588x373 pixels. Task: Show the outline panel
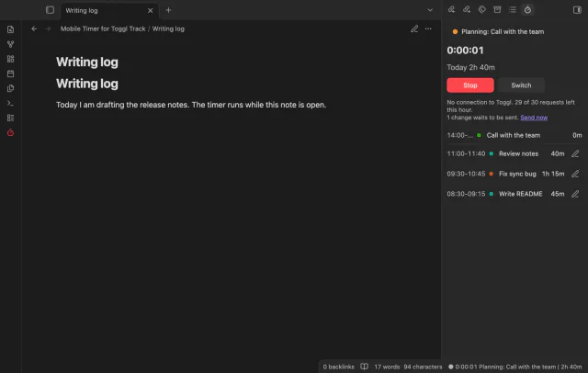[513, 10]
